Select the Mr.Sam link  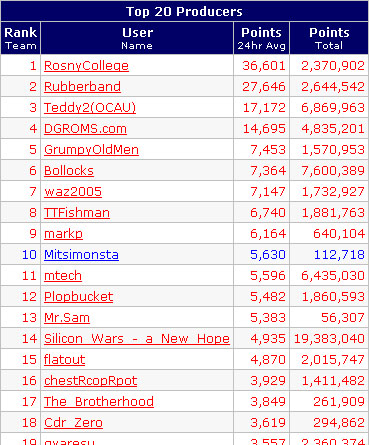point(67,318)
